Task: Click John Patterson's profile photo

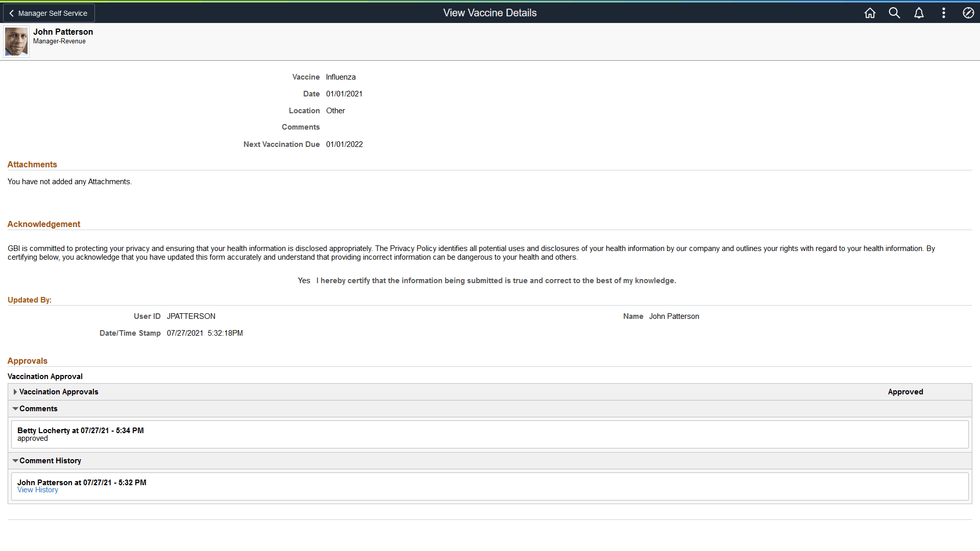Action: point(16,42)
